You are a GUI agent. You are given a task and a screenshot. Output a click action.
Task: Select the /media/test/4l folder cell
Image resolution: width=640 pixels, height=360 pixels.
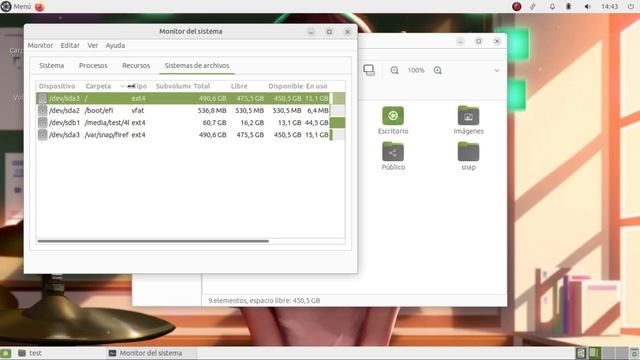click(107, 123)
